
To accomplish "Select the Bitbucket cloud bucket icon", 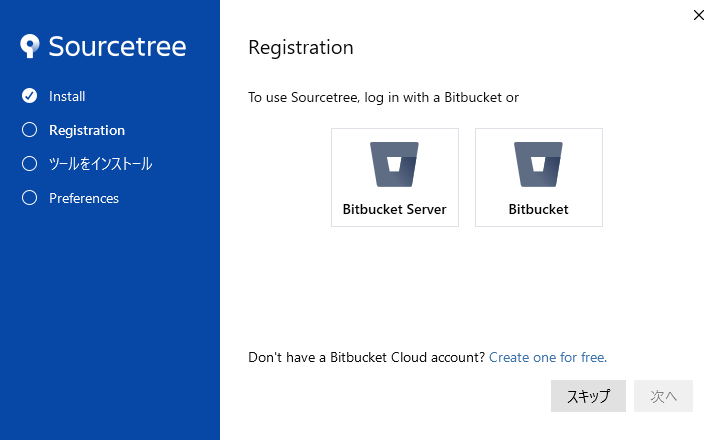I will point(538,164).
